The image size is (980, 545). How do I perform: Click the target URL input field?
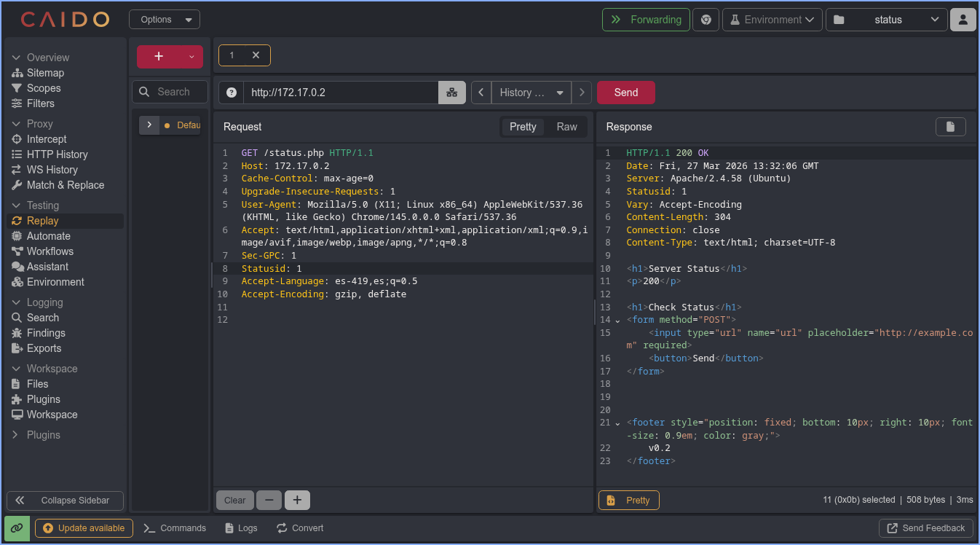pyautogui.click(x=340, y=93)
